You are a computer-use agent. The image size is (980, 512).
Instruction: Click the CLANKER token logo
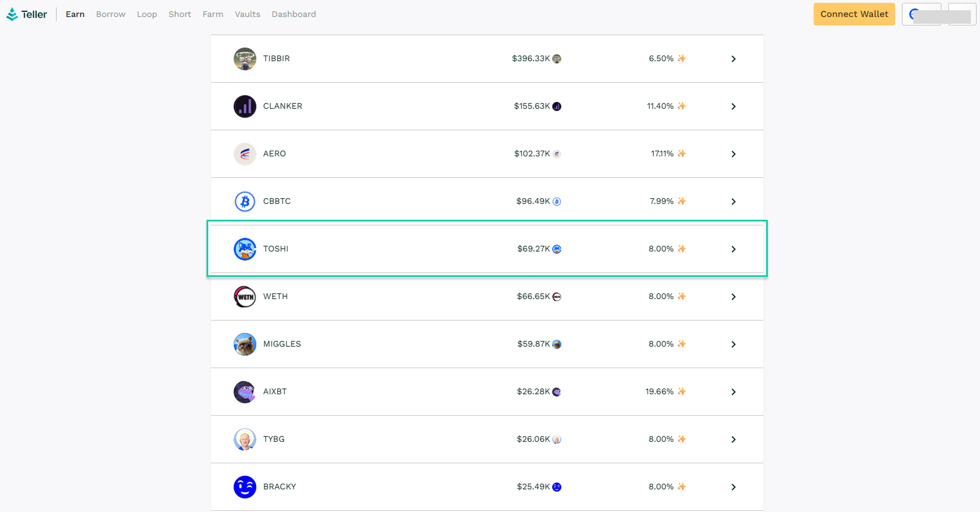[244, 106]
